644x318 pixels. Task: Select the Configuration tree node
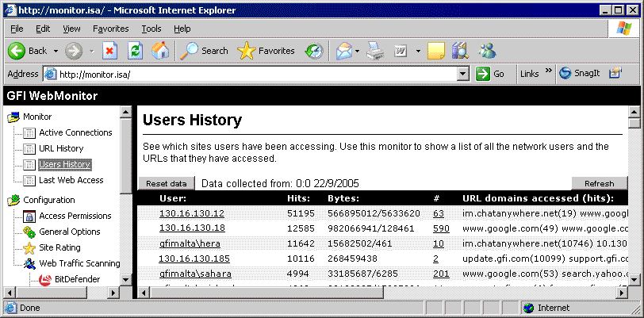pyautogui.click(x=49, y=200)
